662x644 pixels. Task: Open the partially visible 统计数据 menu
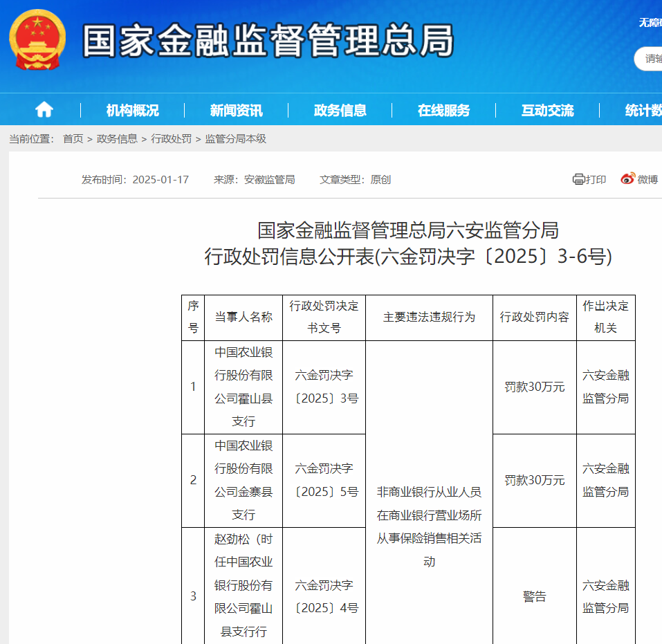click(x=643, y=110)
